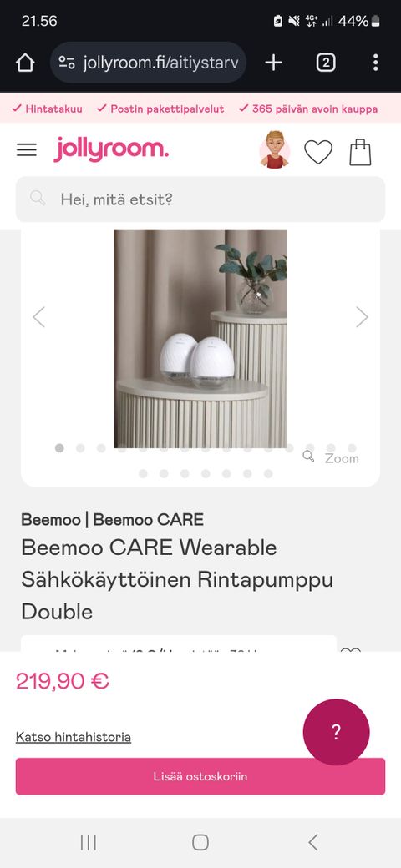Tap the browser home icon
This screenshot has width=401, height=868.
(x=25, y=63)
